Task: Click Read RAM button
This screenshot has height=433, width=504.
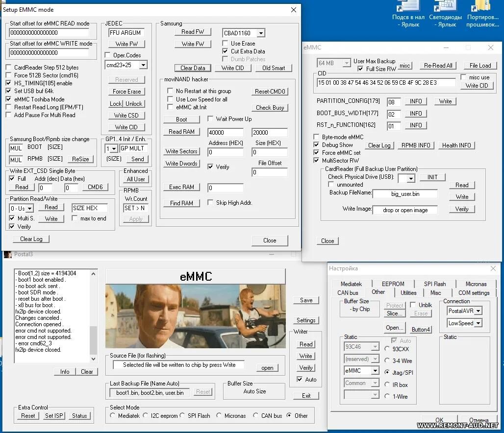Action: pyautogui.click(x=181, y=132)
